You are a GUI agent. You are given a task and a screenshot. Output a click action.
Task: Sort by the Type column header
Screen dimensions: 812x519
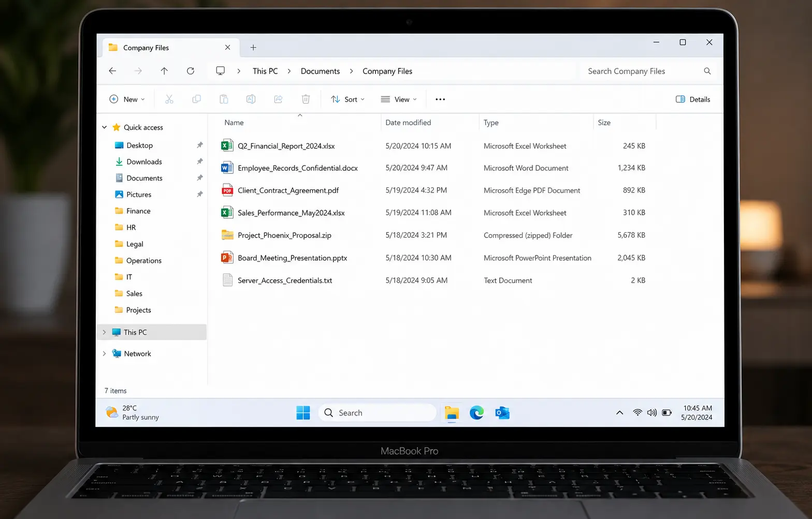[x=491, y=122]
